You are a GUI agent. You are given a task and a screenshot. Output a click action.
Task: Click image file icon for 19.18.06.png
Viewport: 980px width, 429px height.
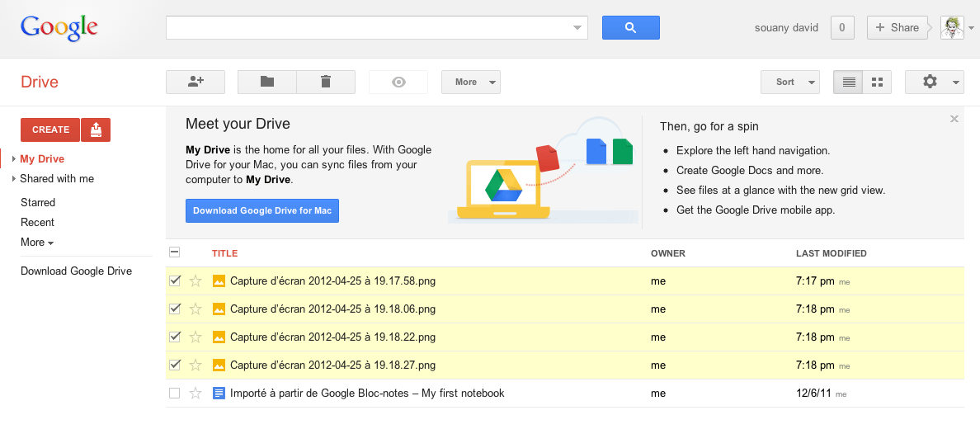tap(219, 309)
